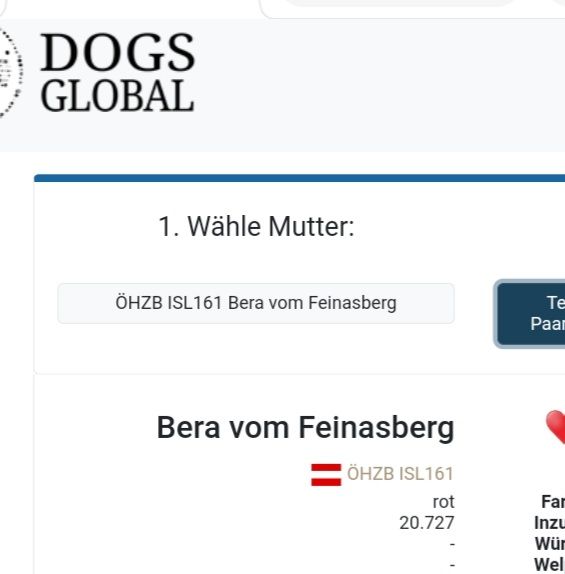The width and height of the screenshot is (565, 574).
Task: Click the 20.727 number value
Action: 427,523
